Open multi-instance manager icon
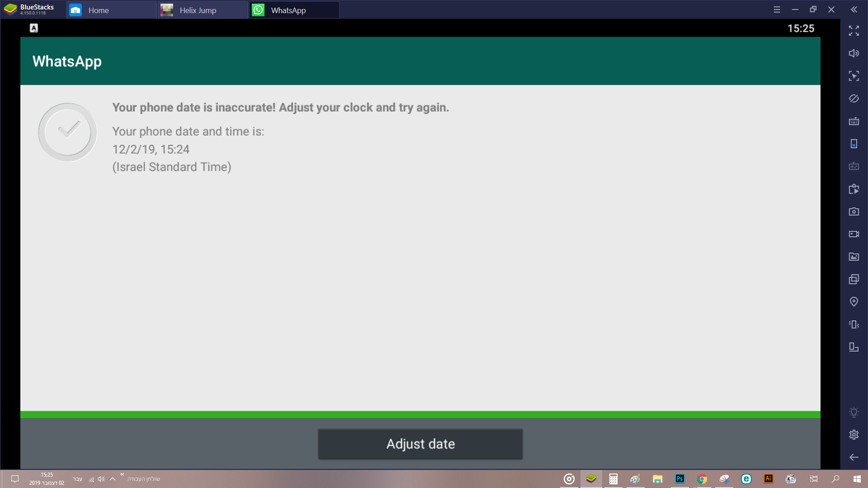 (854, 279)
